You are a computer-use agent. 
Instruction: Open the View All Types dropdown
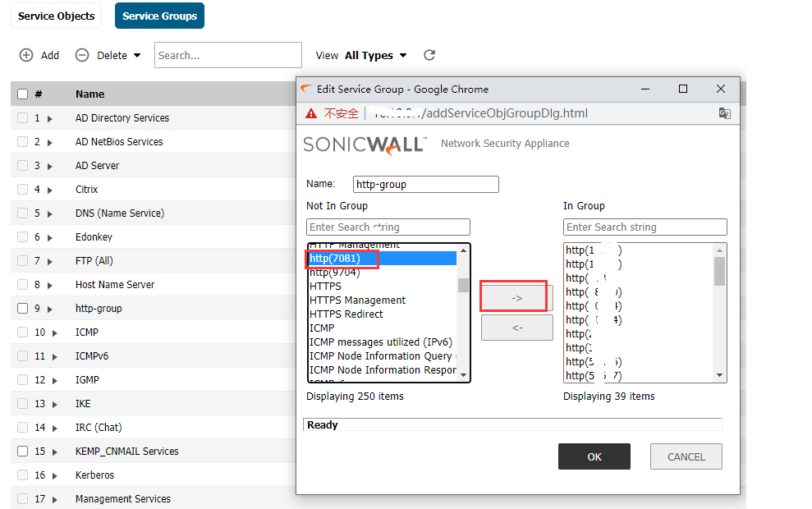click(375, 55)
